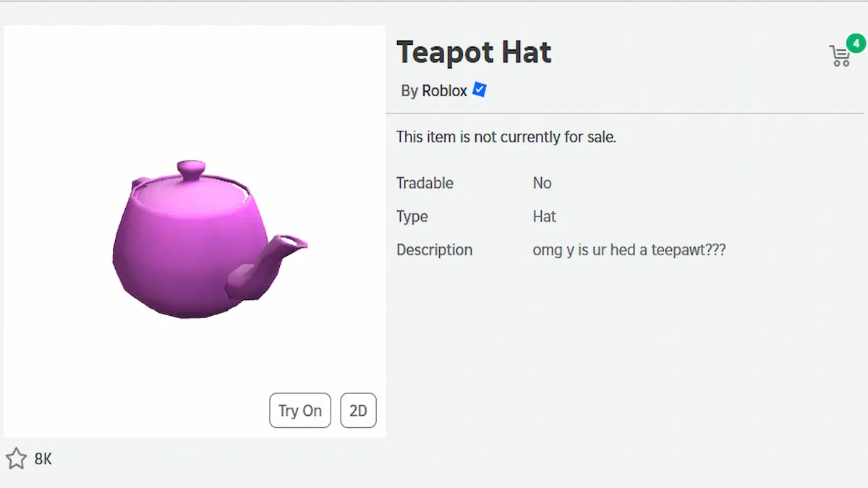Click the Description field label
Viewport: 868px width, 488px height.
[434, 249]
